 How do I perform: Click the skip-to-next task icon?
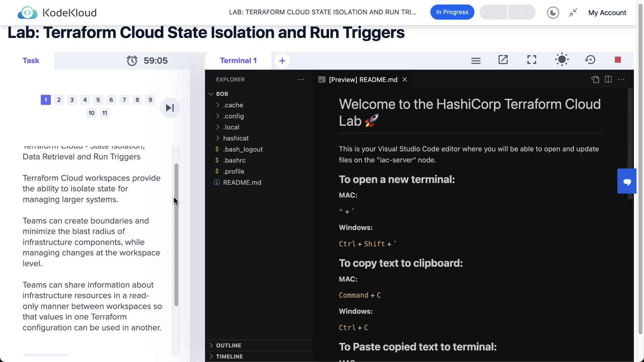click(170, 108)
